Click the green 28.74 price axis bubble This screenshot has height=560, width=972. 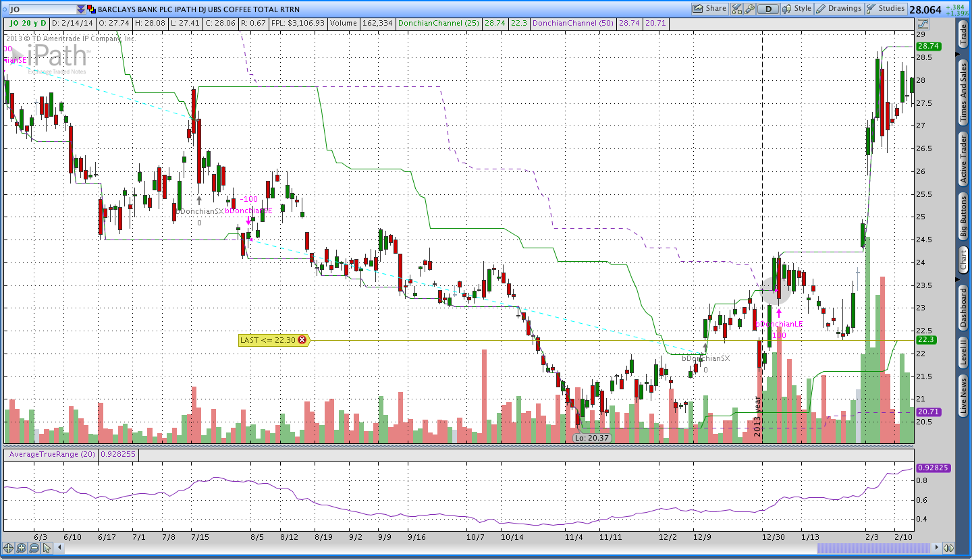click(x=929, y=47)
